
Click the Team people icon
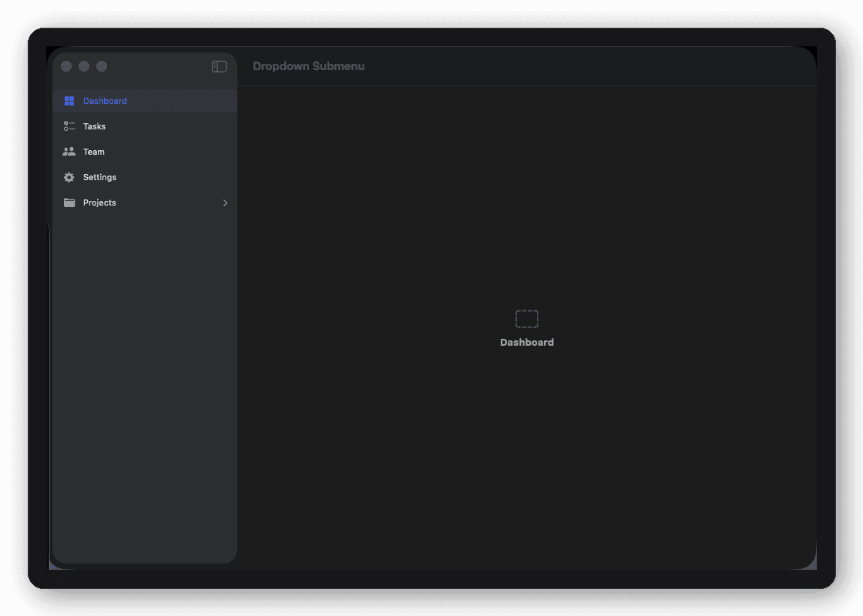point(69,152)
